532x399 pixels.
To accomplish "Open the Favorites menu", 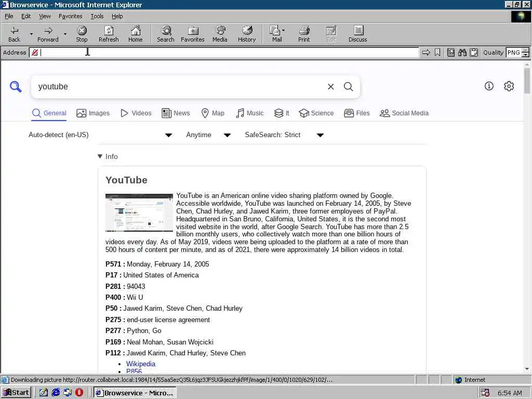I will click(70, 16).
